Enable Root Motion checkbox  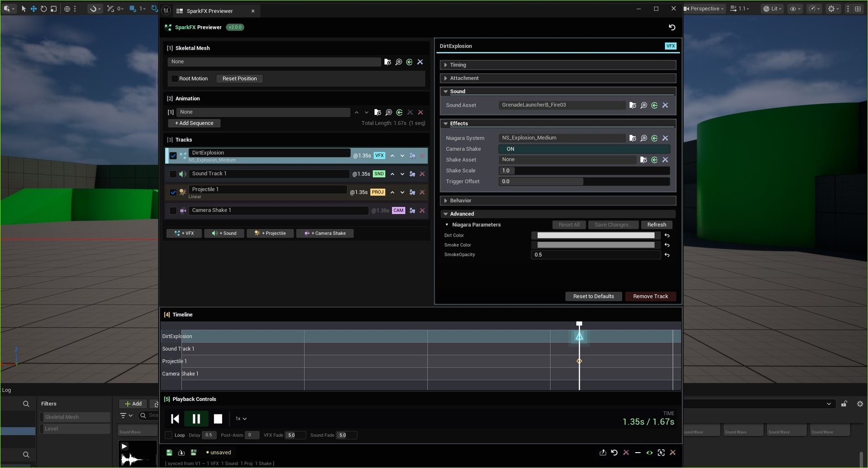pyautogui.click(x=175, y=79)
